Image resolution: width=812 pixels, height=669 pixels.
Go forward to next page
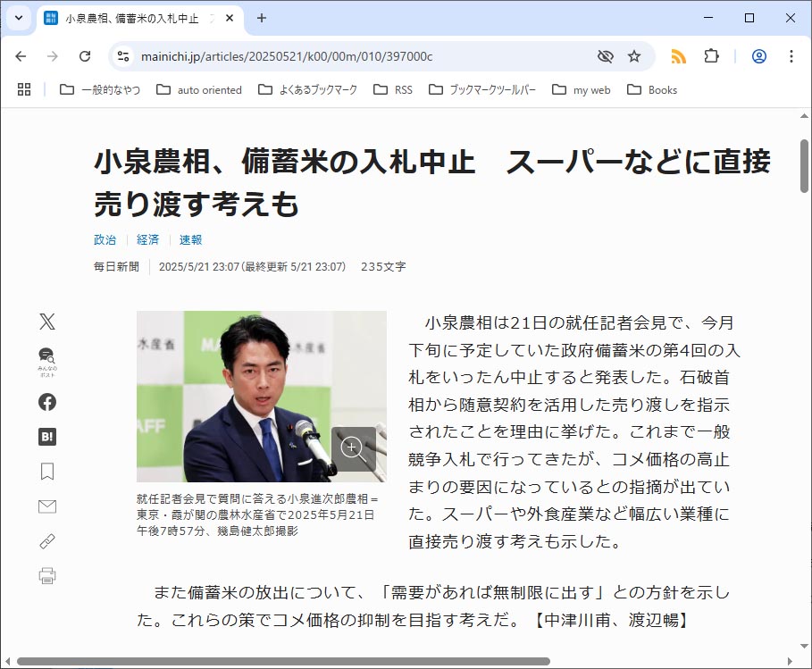coord(53,56)
